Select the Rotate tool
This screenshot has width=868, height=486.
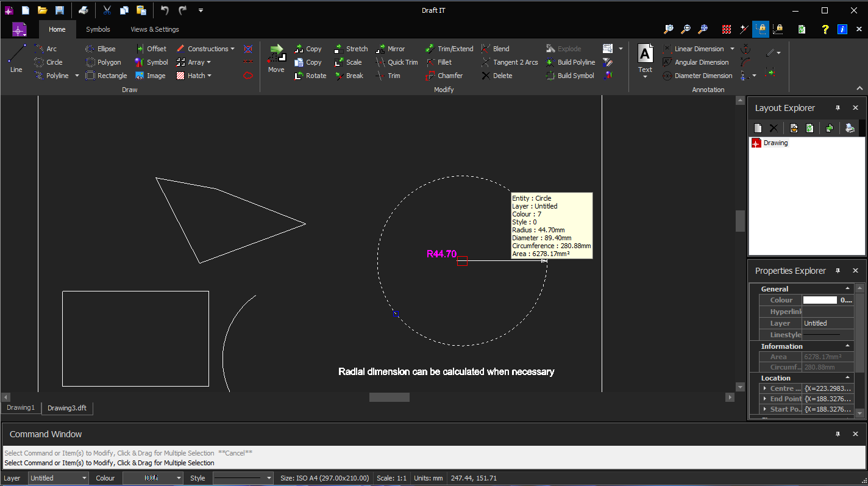pyautogui.click(x=310, y=76)
